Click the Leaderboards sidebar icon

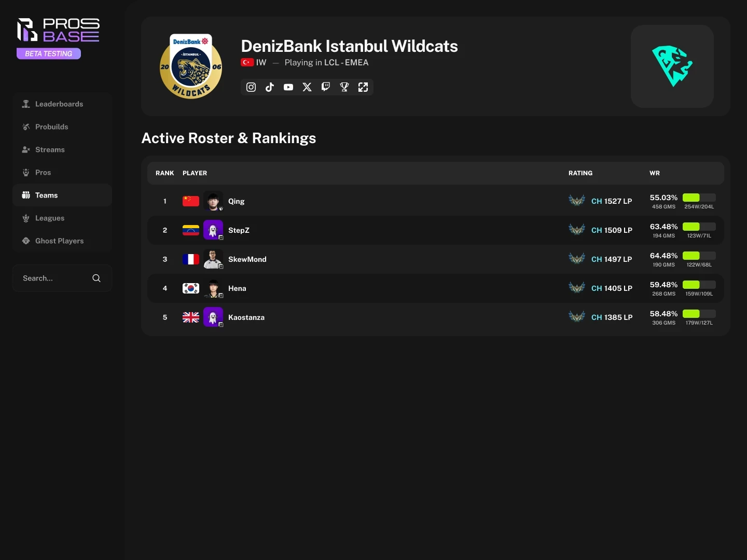click(26, 104)
